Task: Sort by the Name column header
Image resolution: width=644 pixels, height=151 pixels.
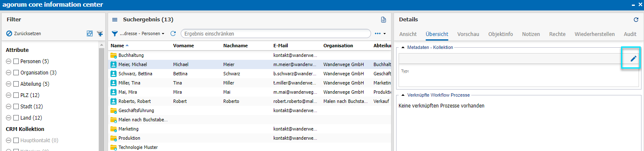Action: coord(118,46)
